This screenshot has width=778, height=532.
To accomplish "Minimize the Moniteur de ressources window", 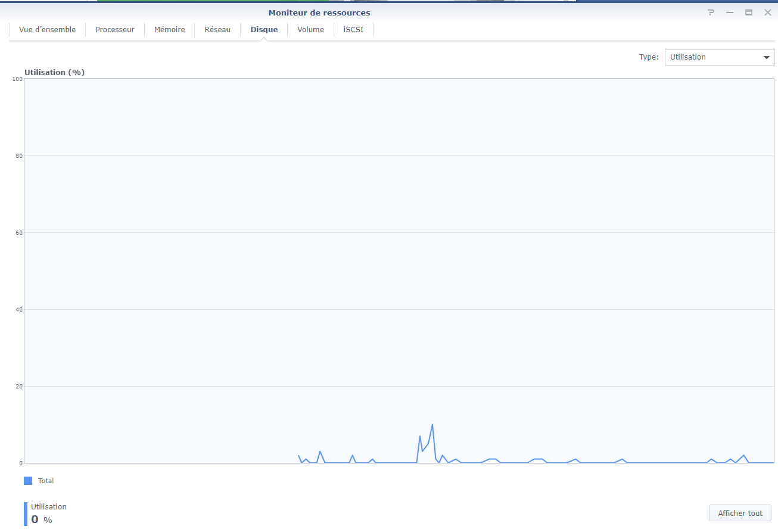I will coord(730,13).
